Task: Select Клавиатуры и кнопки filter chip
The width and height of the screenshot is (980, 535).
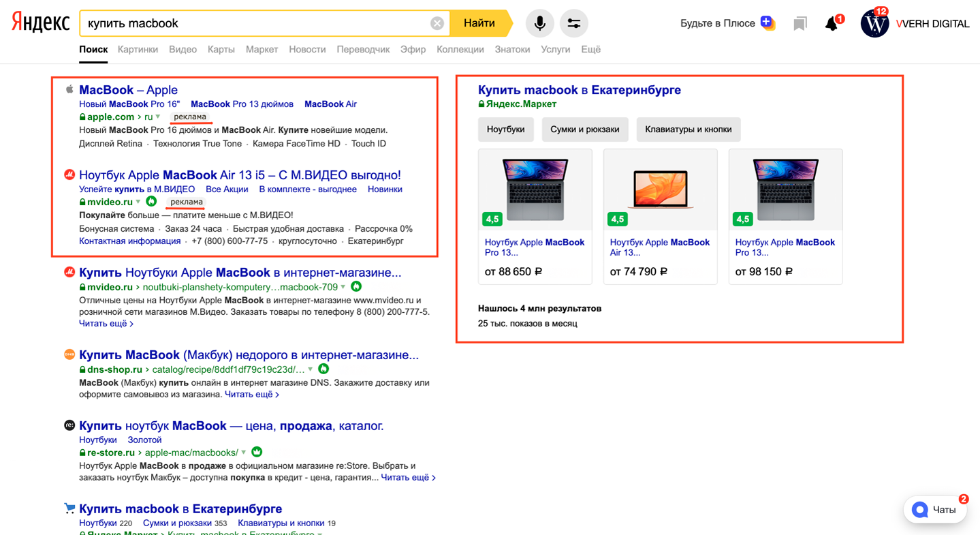Action: (x=689, y=129)
